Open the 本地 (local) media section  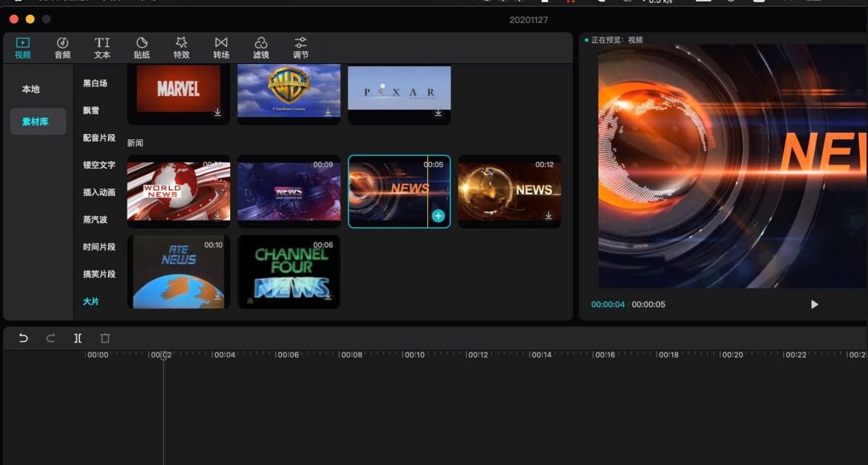point(31,89)
